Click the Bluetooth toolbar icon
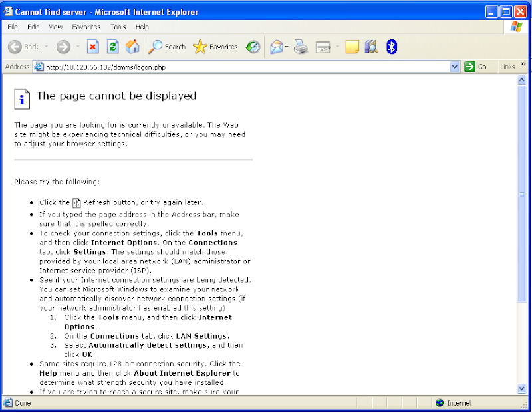The height and width of the screenshot is (413, 532). point(392,47)
